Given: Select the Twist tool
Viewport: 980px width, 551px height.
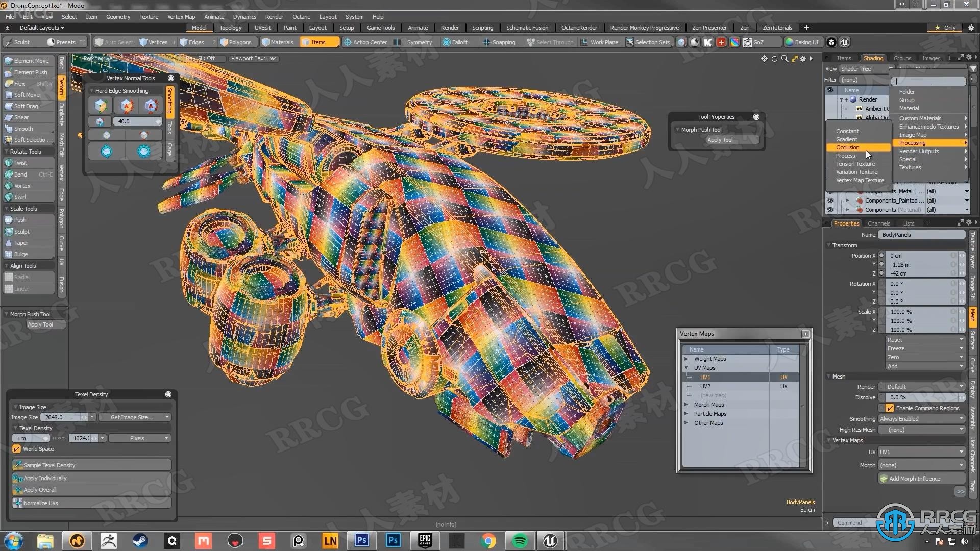Looking at the screenshot, I should click(x=29, y=163).
